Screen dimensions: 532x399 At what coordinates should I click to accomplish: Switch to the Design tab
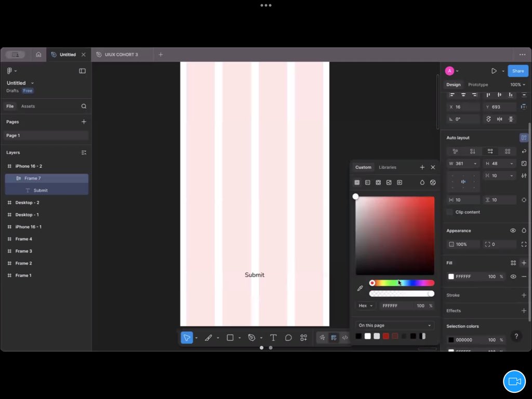coord(453,85)
